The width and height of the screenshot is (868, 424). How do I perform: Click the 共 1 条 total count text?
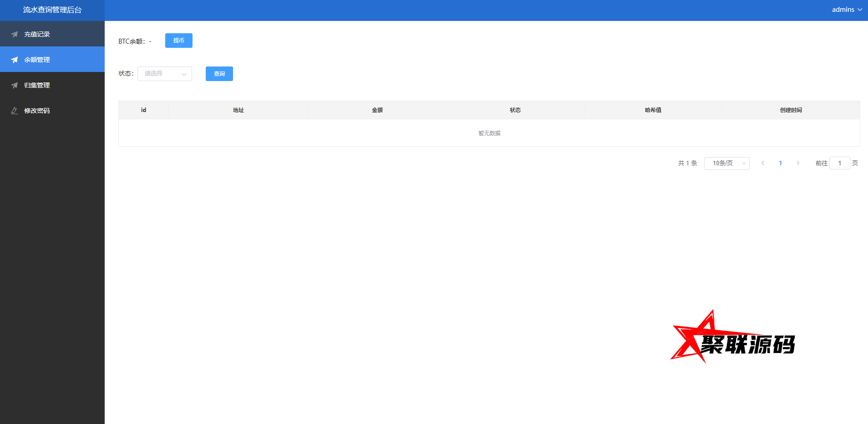[x=687, y=163]
